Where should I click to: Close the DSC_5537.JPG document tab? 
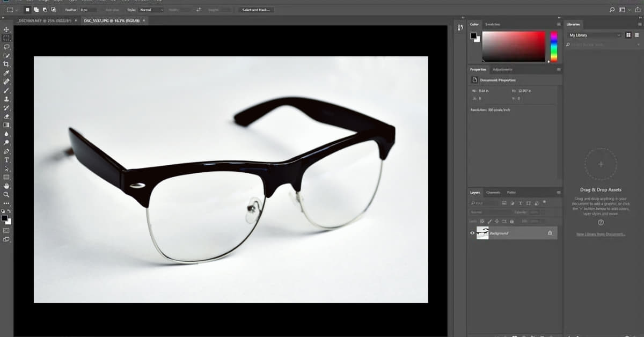click(x=144, y=20)
